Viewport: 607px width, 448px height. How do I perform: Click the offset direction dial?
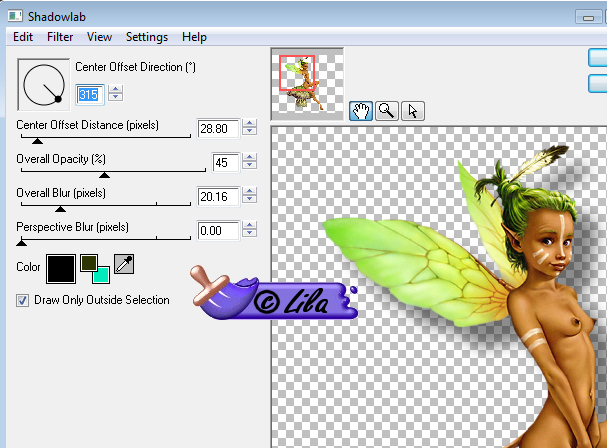43,85
